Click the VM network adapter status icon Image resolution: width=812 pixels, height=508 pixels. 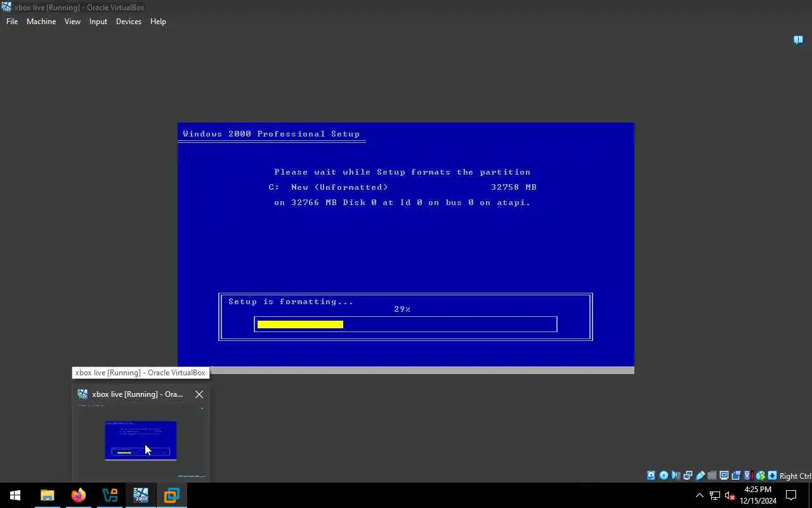tap(688, 476)
